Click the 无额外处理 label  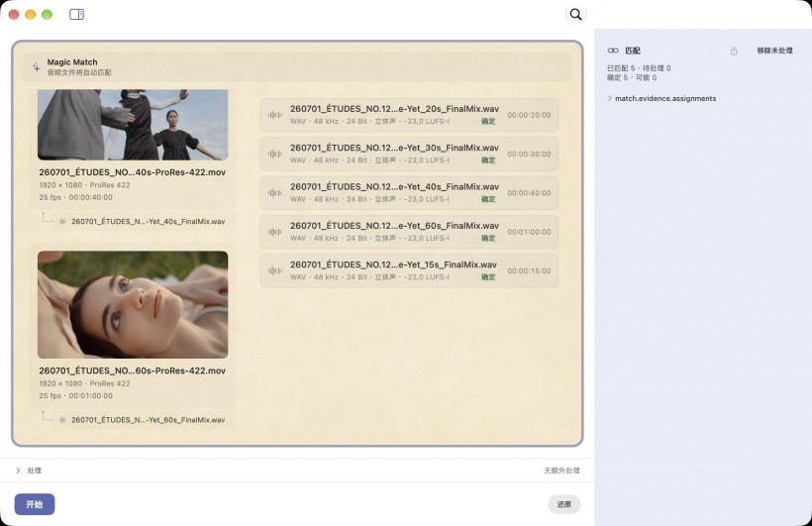(x=561, y=471)
